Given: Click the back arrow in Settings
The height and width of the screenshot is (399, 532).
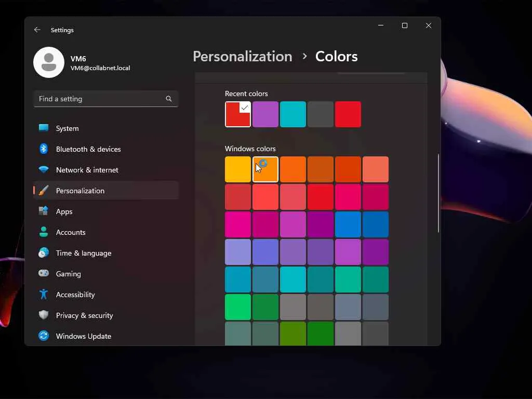Looking at the screenshot, I should [x=37, y=30].
